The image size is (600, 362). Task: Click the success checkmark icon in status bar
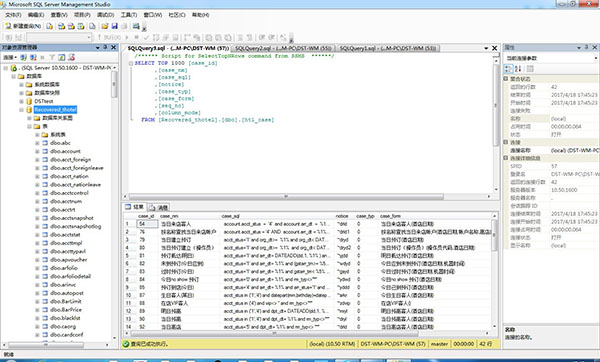click(x=126, y=344)
